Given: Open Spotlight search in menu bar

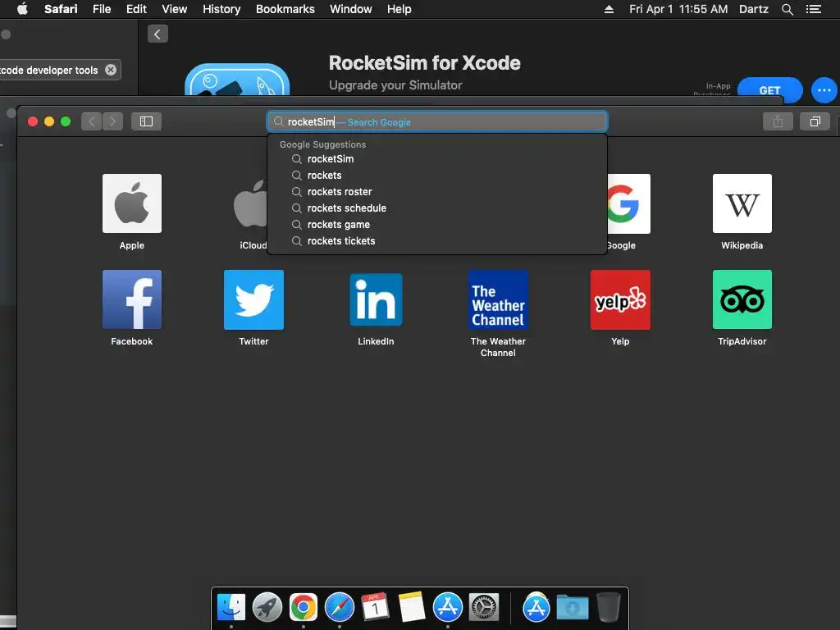Looking at the screenshot, I should point(787,9).
